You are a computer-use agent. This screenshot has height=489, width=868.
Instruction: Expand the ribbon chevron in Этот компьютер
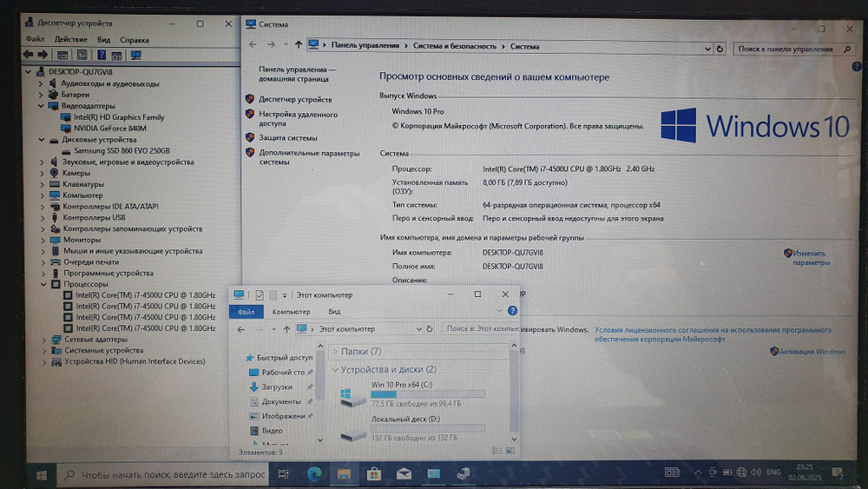coord(499,311)
